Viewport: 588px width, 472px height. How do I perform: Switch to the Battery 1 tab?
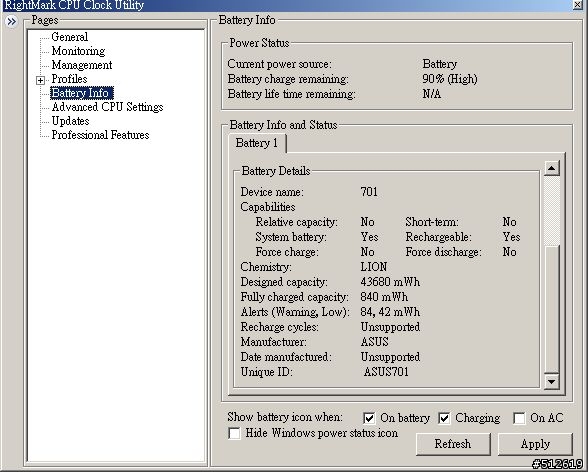coord(257,143)
